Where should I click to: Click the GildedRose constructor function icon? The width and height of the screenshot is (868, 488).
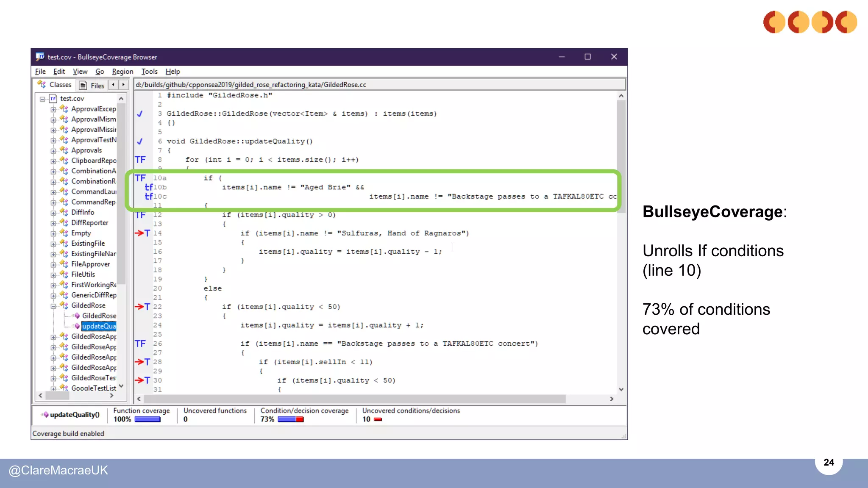click(77, 316)
